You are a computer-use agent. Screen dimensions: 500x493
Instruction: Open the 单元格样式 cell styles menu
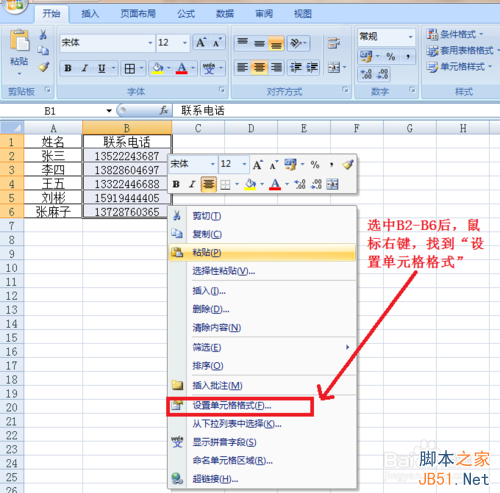tap(459, 67)
